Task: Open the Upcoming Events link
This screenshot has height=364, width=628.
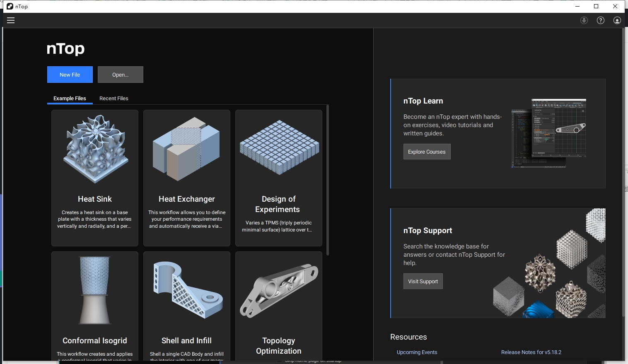Action: point(417,352)
